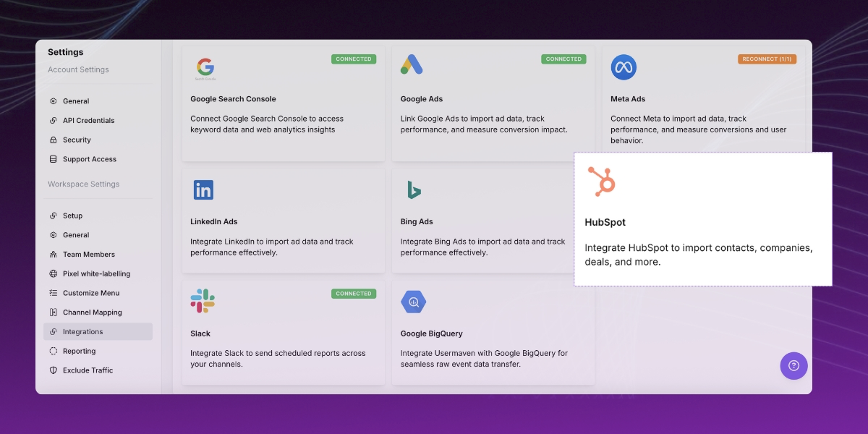The height and width of the screenshot is (434, 868).
Task: Click the Reconnect badge on Meta Ads
Action: 767,59
